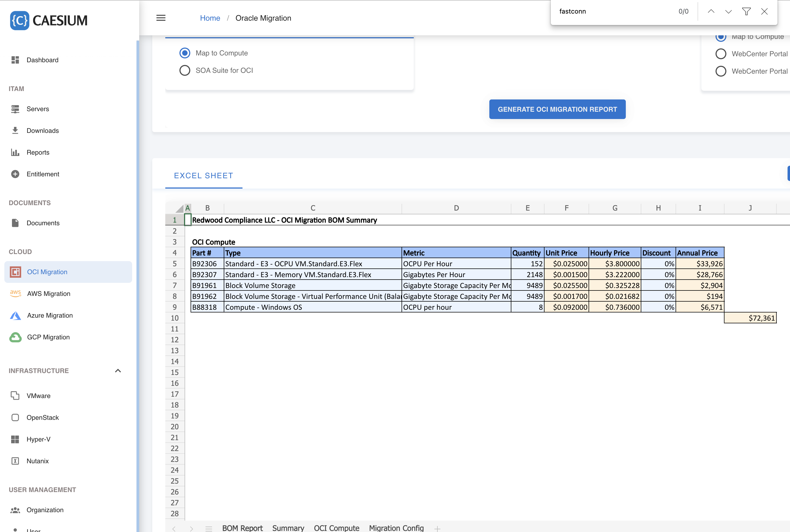Open Entitlement page from sidebar
The width and height of the screenshot is (790, 532).
[x=43, y=174]
